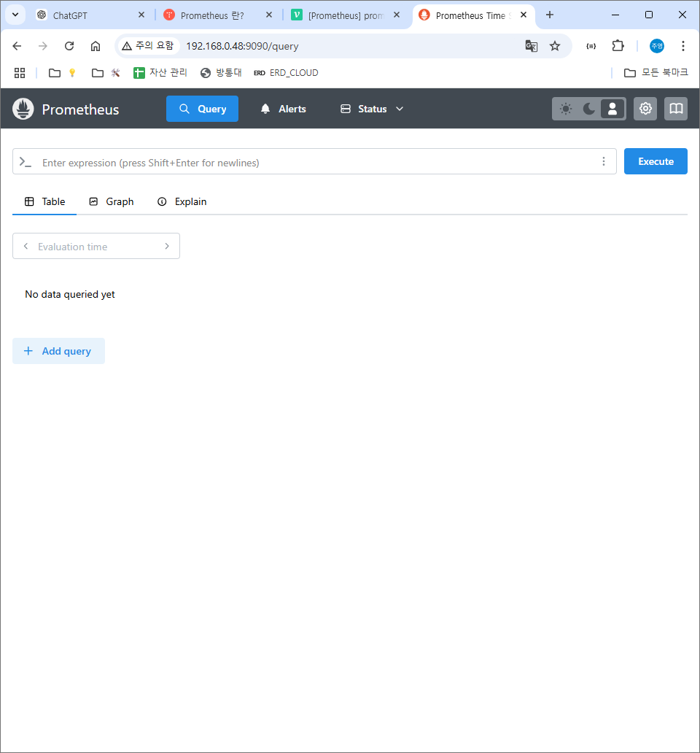Screen dimensions: 700x753
Task: Open the expression options three-dot menu
Action: (604, 161)
